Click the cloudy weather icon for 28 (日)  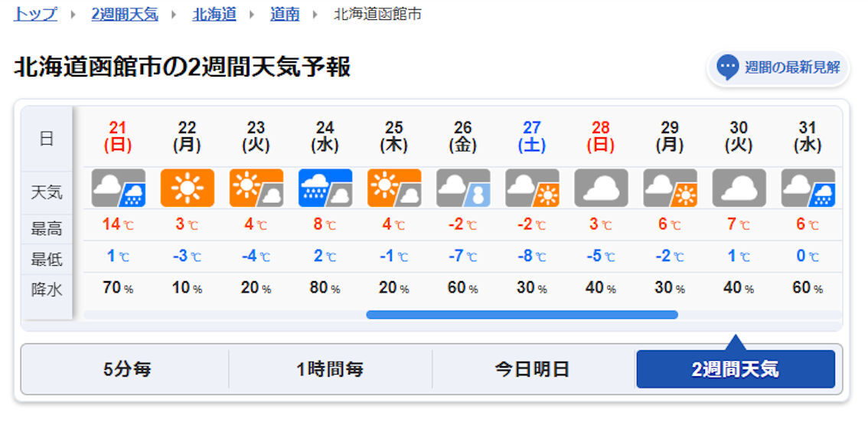(601, 188)
